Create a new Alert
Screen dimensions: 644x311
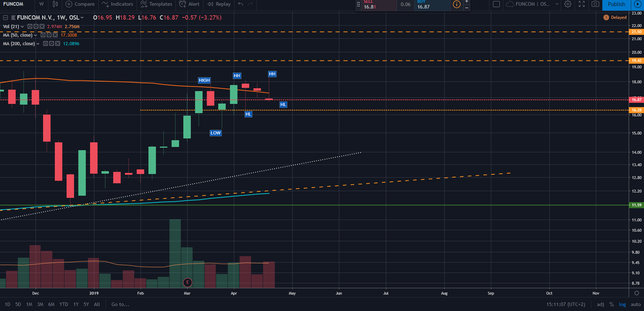189,4
